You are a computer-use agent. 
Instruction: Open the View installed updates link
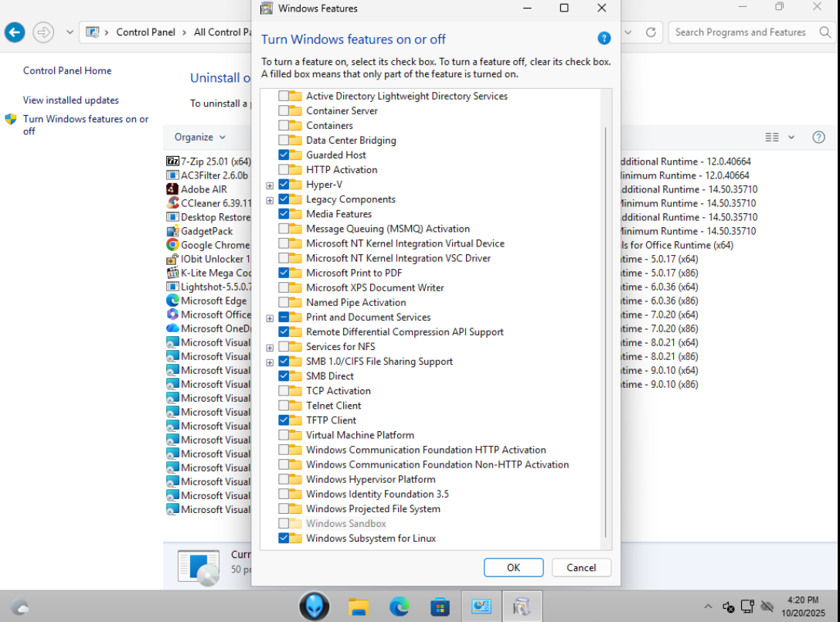(71, 100)
